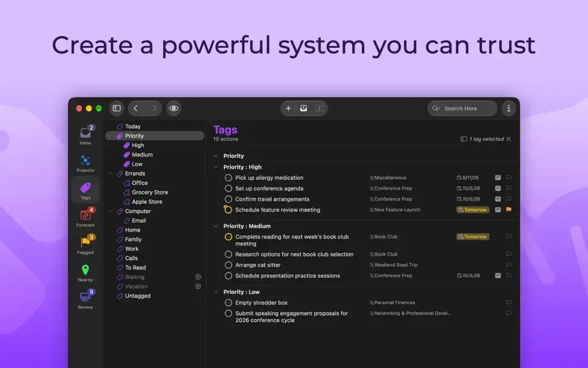Open note for Set up conference agenda

(497, 188)
